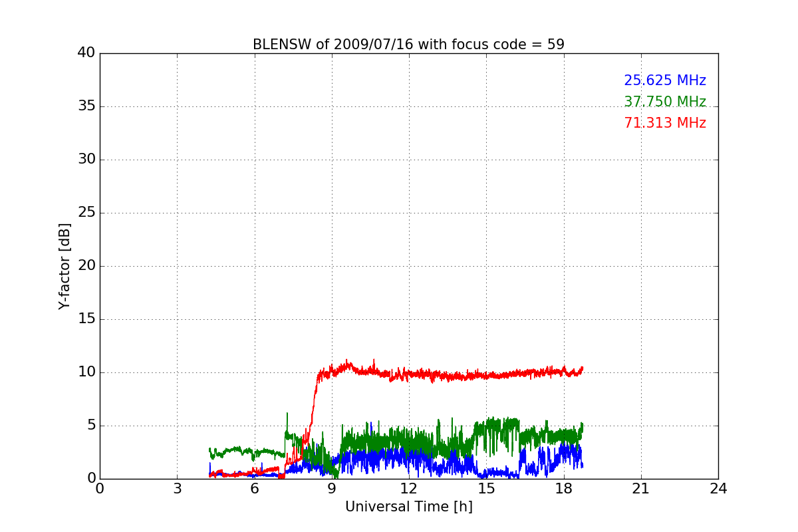The height and width of the screenshot is (532, 798).
Task: Click the y-axis tick label 5
Action: coord(90,426)
